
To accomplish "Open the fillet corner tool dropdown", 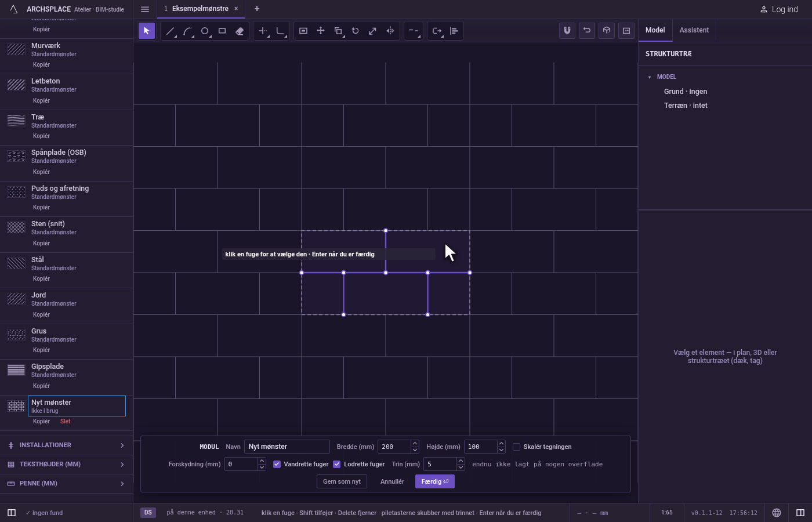I will click(x=280, y=31).
